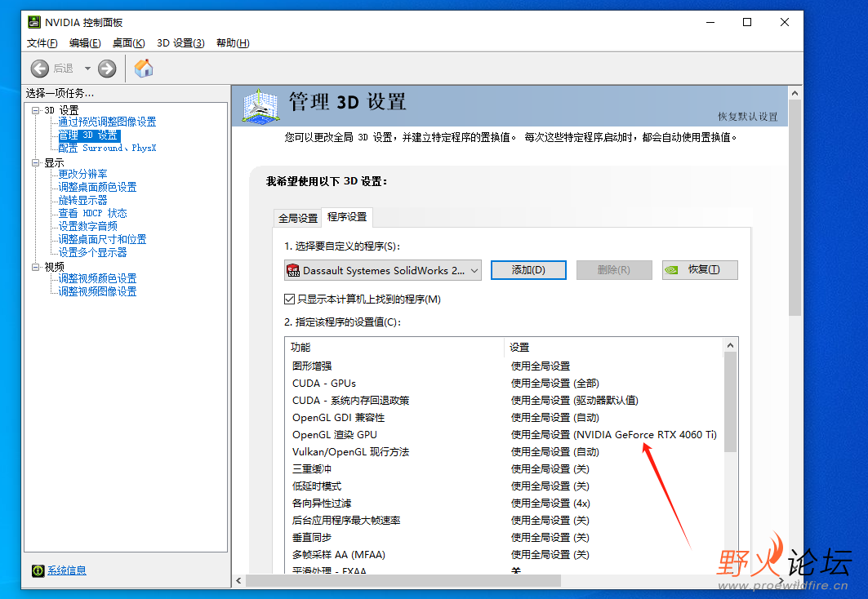The image size is (868, 599).
Task: Open the 系统信息 link
Action: click(66, 570)
